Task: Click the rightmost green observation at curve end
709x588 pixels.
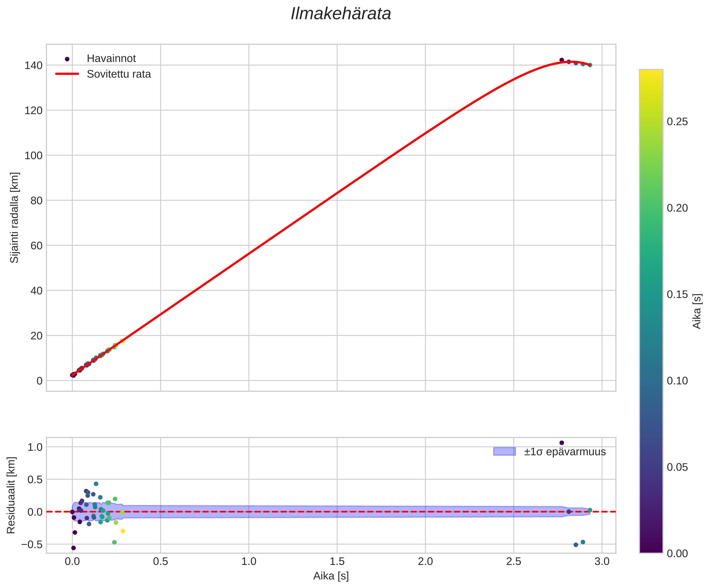Action: coord(590,65)
